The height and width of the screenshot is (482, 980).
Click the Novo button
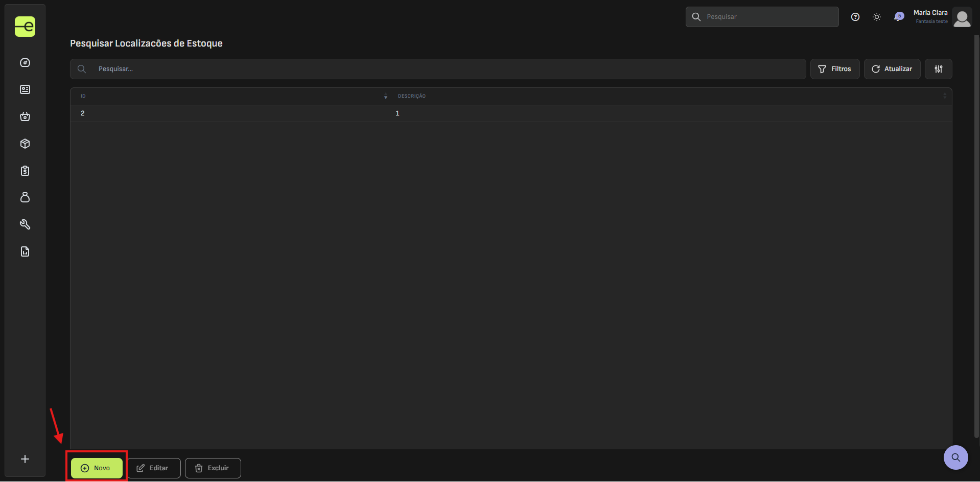click(x=97, y=468)
